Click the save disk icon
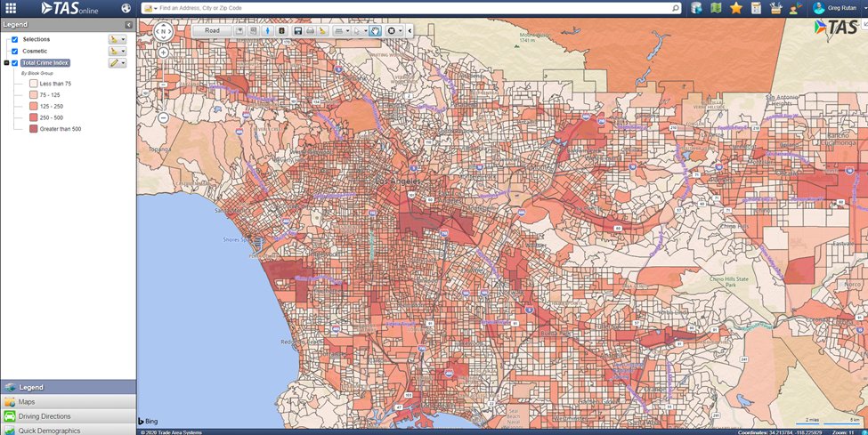Screen dimensions: 868x435 [298, 31]
